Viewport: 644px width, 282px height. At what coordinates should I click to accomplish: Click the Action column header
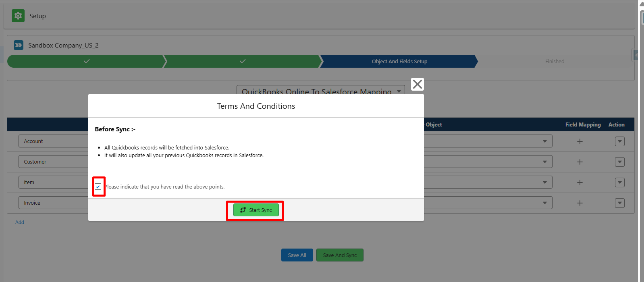(x=616, y=124)
